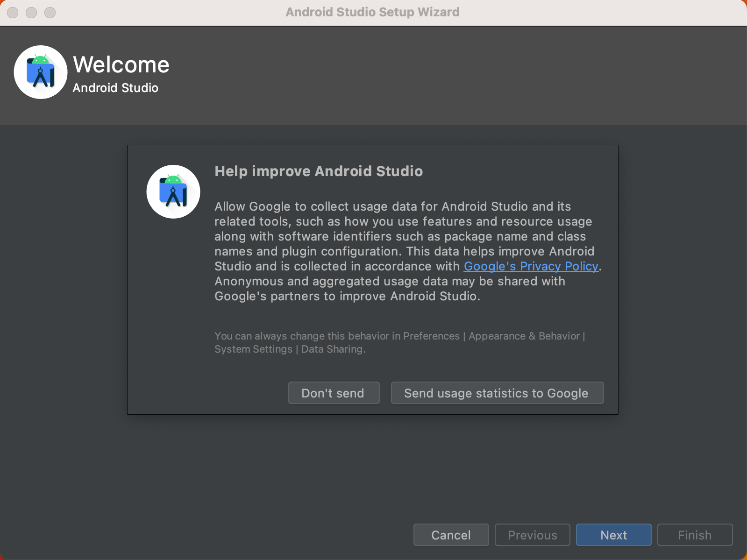Viewport: 747px width, 560px height.
Task: Click the greyed Previous button
Action: [x=532, y=535]
